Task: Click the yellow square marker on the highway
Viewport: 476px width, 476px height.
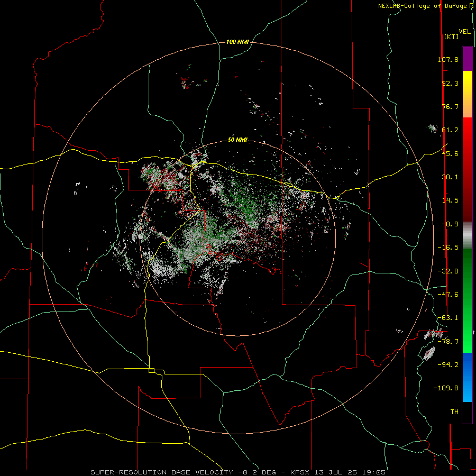Action: (x=151, y=370)
